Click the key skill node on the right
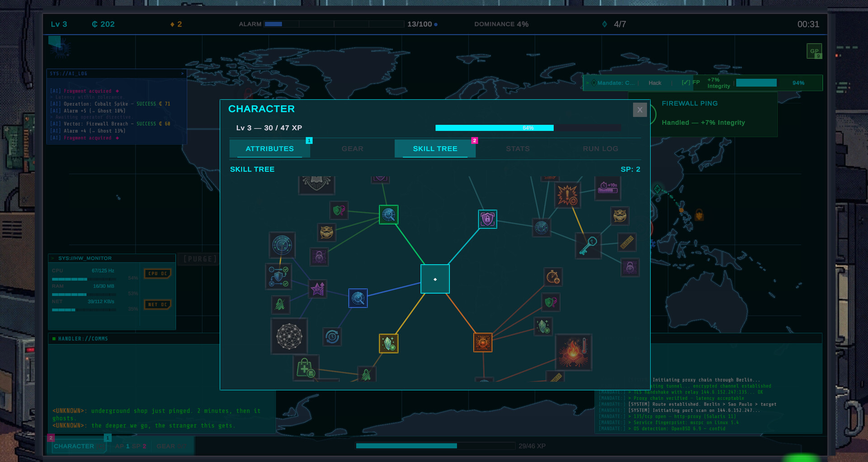Viewport: 868px width, 462px height. pyautogui.click(x=588, y=246)
